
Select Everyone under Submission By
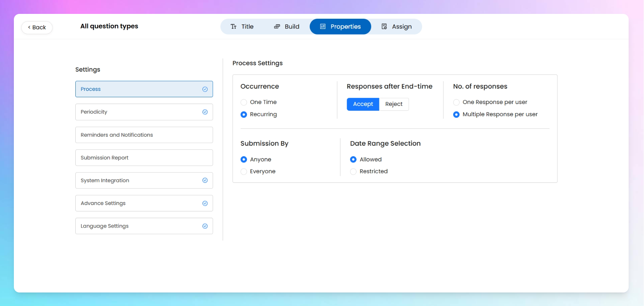(244, 172)
